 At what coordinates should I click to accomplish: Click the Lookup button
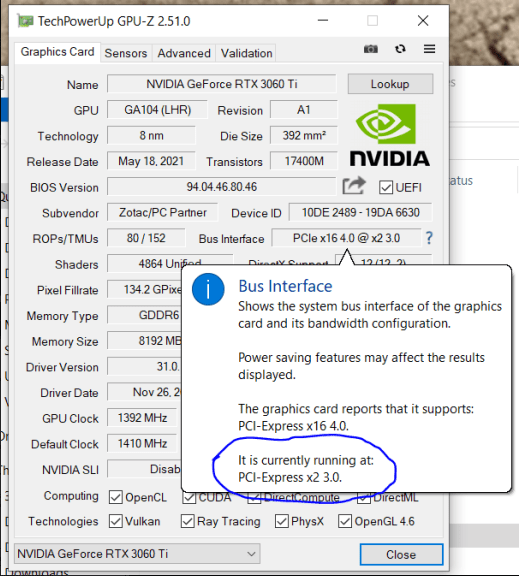tap(390, 84)
